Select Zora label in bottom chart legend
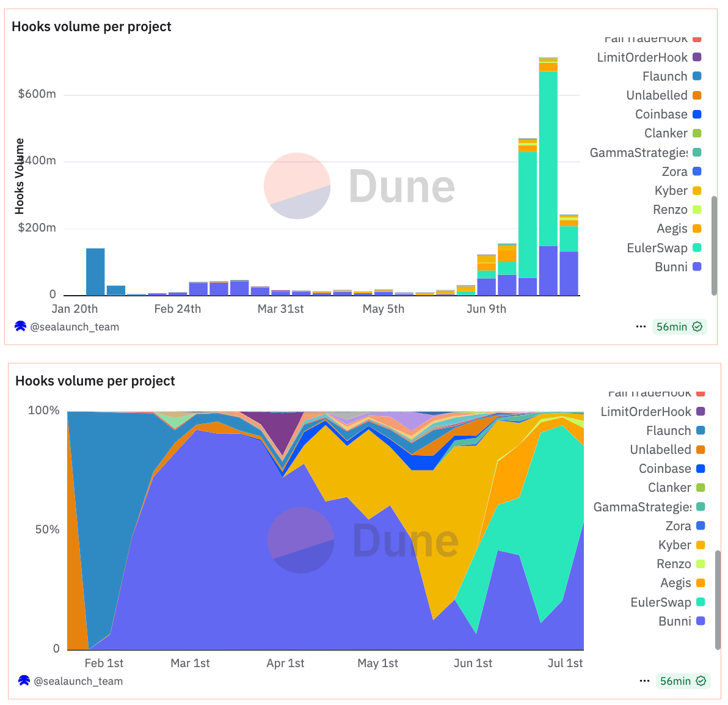 (679, 526)
